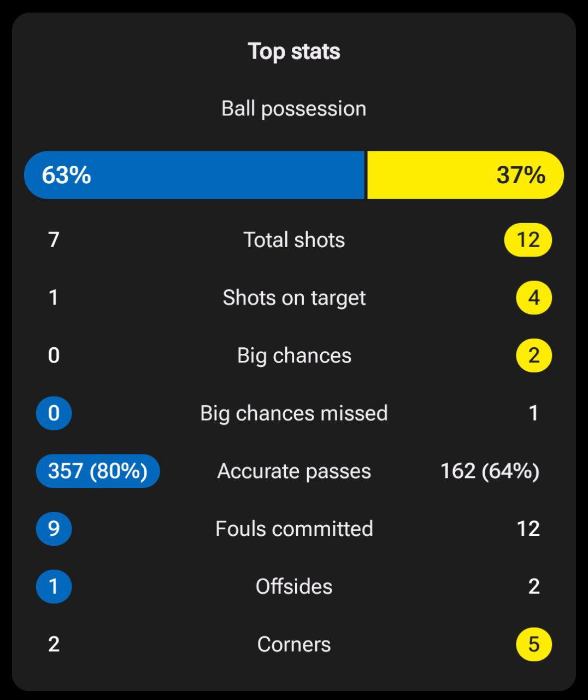Viewport: 588px width, 700px height.
Task: Open the Top stats heading
Action: click(x=294, y=51)
